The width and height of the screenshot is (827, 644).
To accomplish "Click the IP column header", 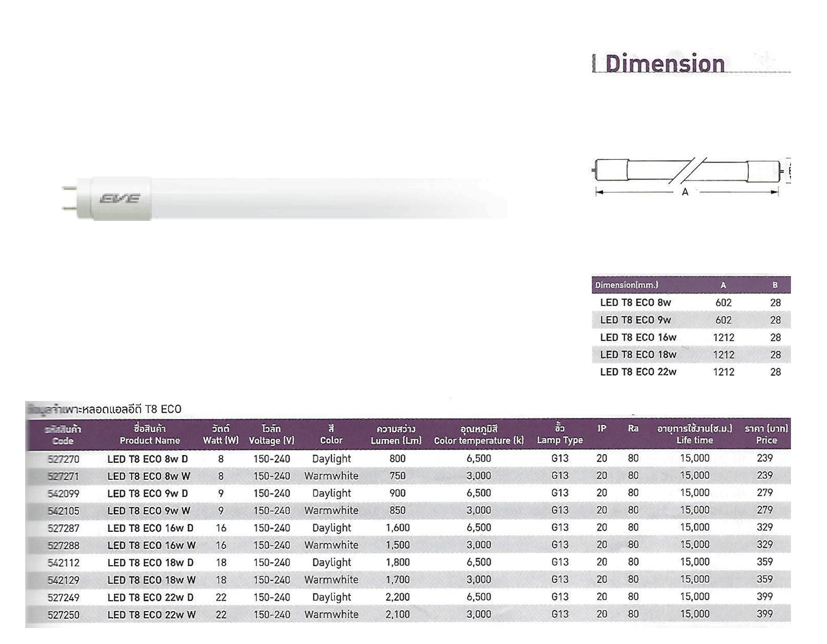I will pos(602,428).
